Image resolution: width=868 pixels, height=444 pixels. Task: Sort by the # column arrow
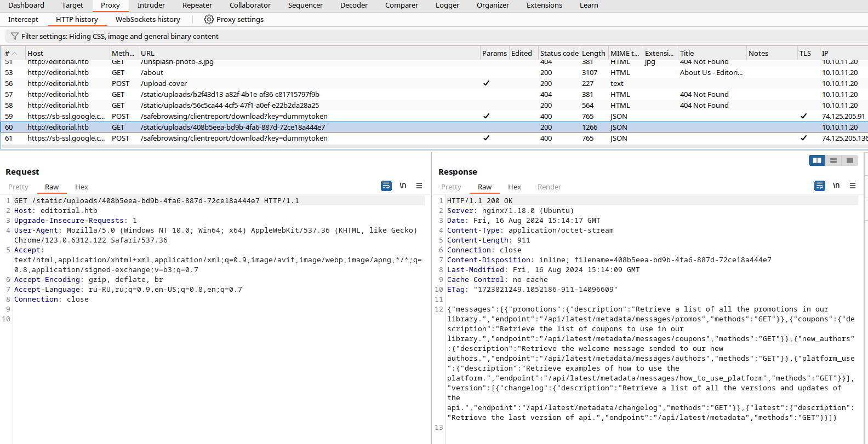point(15,54)
